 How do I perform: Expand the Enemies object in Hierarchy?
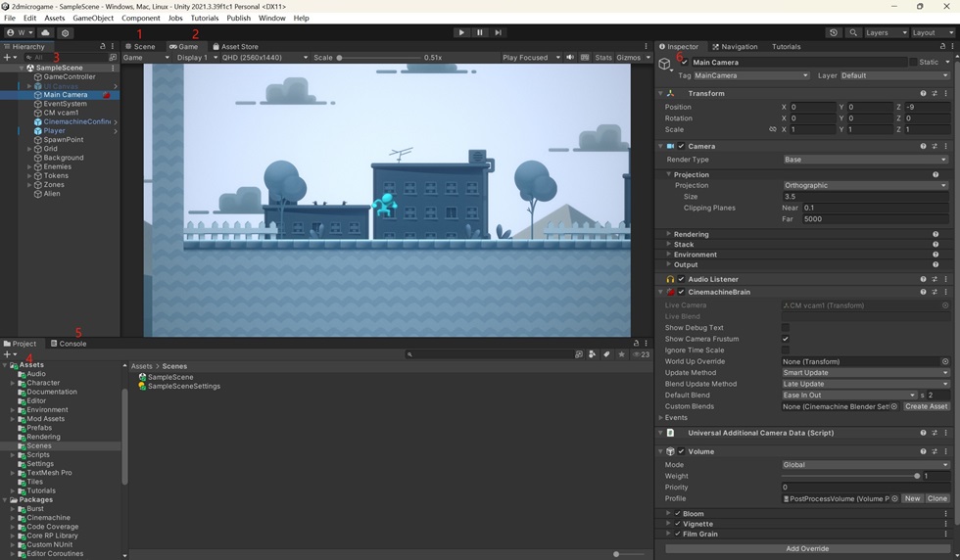point(29,166)
